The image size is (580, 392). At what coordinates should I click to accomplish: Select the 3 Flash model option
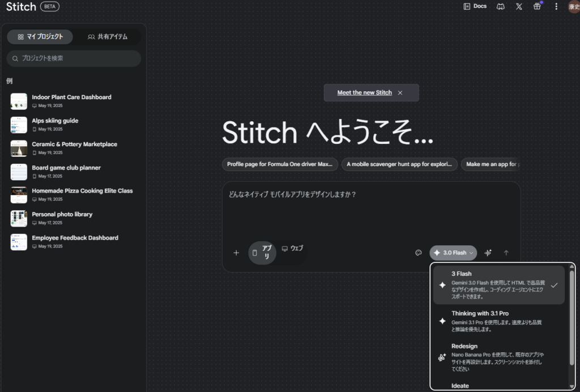click(x=498, y=285)
